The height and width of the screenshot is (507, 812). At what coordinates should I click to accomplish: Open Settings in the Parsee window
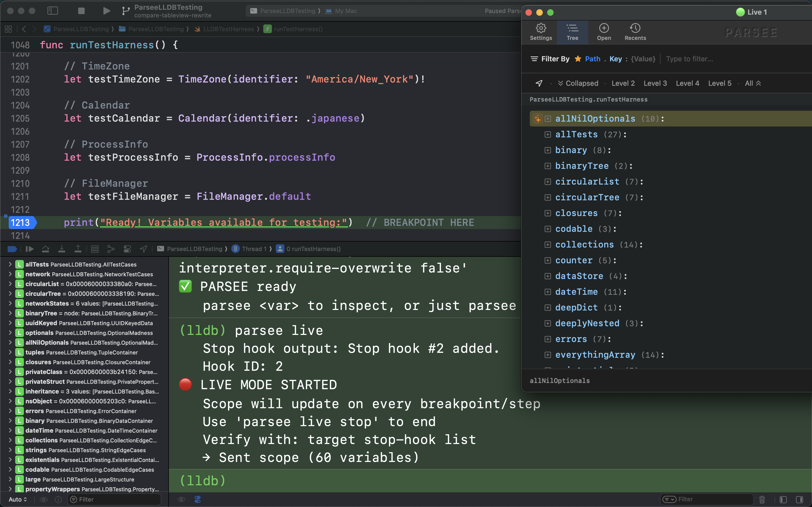pos(541,32)
